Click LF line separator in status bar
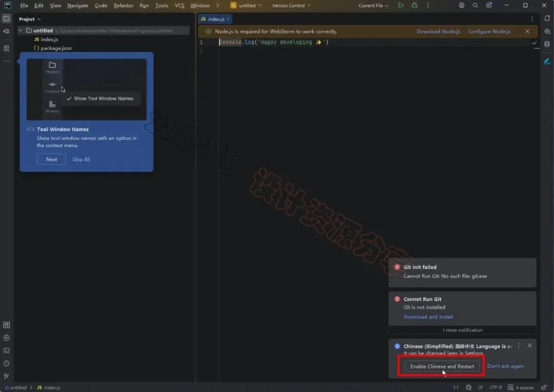This screenshot has width=554, height=392. point(481,387)
